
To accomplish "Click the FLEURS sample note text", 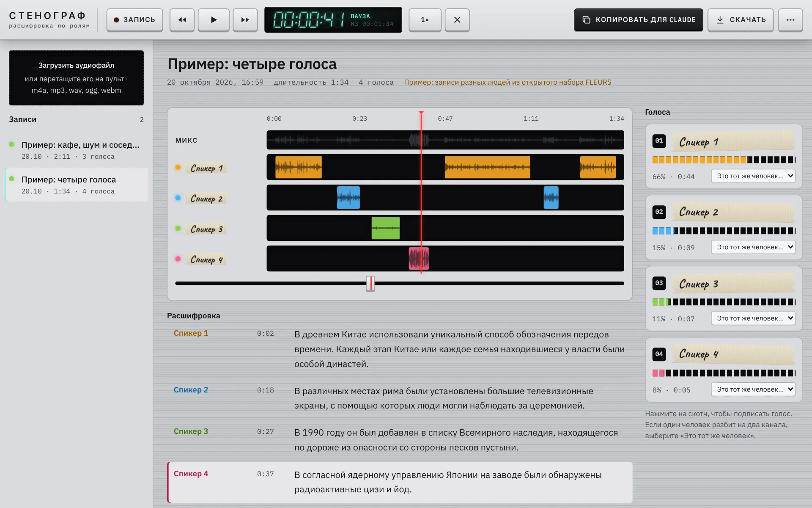I will 507,82.
